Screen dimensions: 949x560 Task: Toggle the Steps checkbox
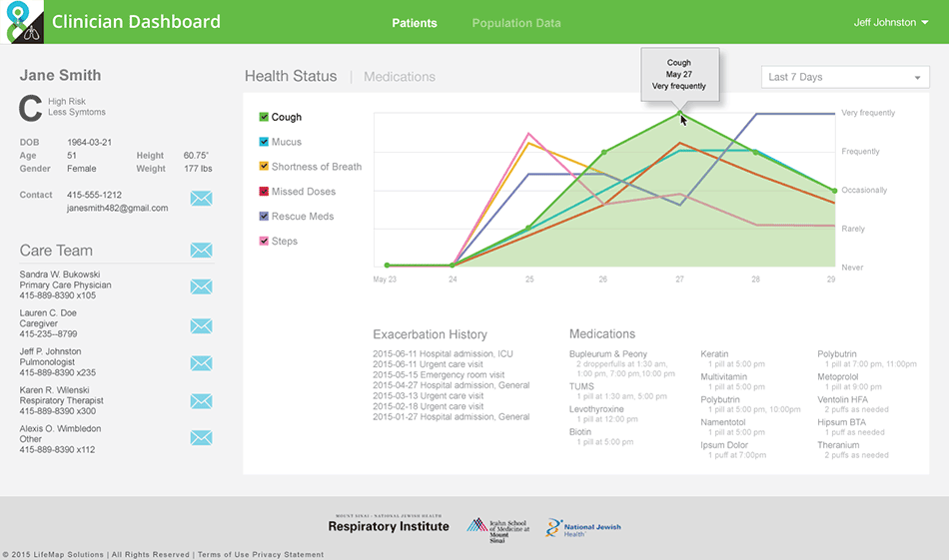[x=264, y=241]
